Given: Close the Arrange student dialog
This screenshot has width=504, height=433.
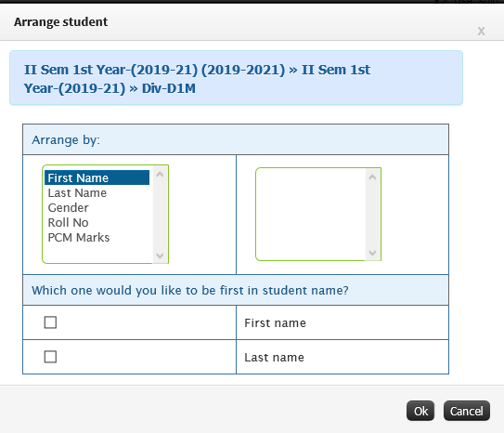Looking at the screenshot, I should 481,32.
